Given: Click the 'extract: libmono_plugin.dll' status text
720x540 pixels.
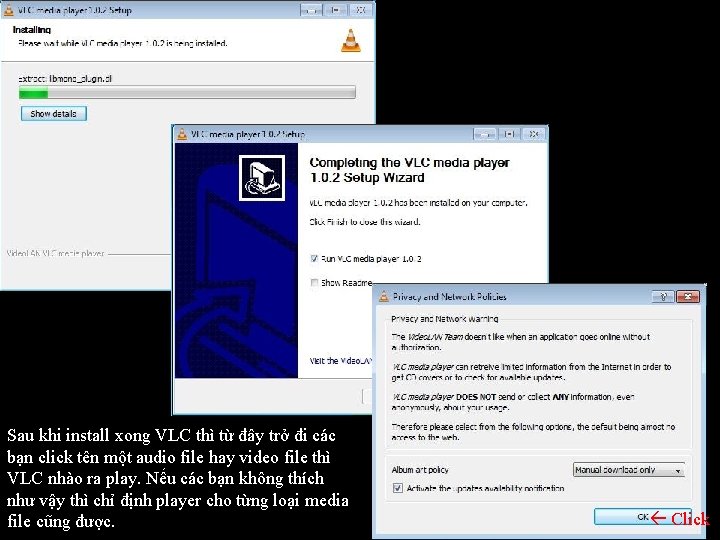Looking at the screenshot, I should [65, 79].
